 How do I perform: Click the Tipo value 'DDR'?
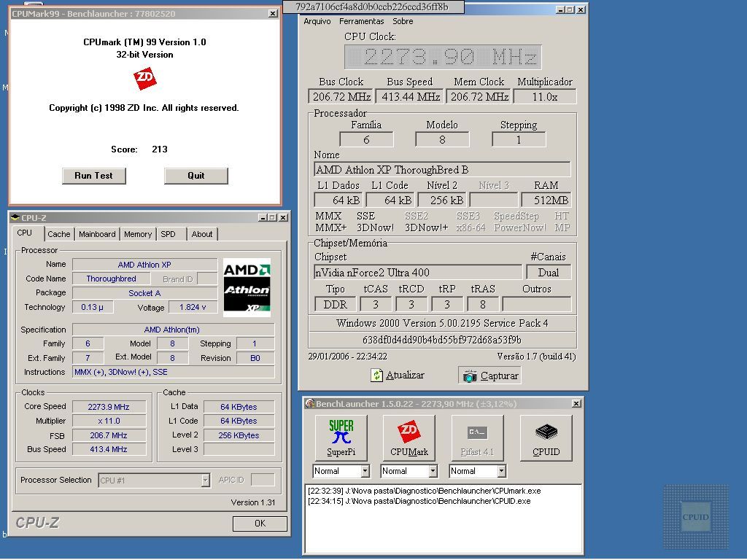click(336, 304)
